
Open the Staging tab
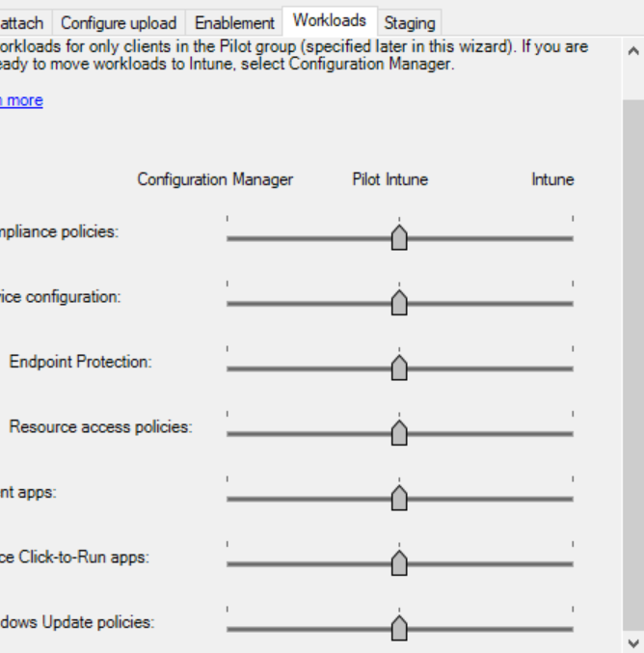pos(410,23)
